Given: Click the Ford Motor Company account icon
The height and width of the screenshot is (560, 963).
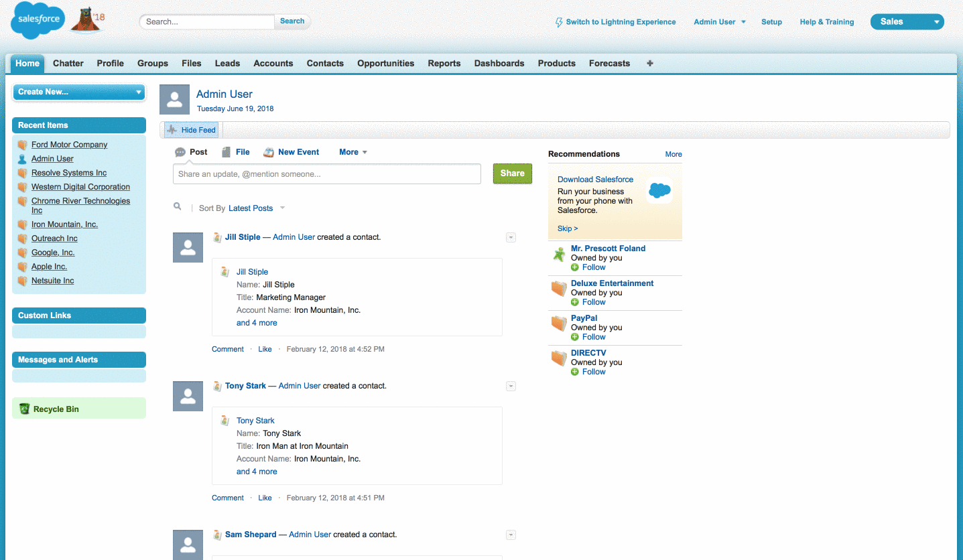Looking at the screenshot, I should (x=23, y=145).
